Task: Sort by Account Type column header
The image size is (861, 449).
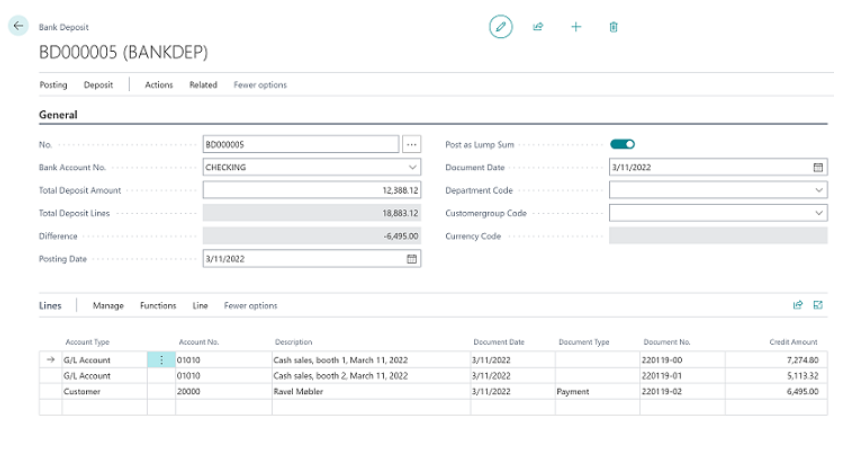Action: pos(87,342)
